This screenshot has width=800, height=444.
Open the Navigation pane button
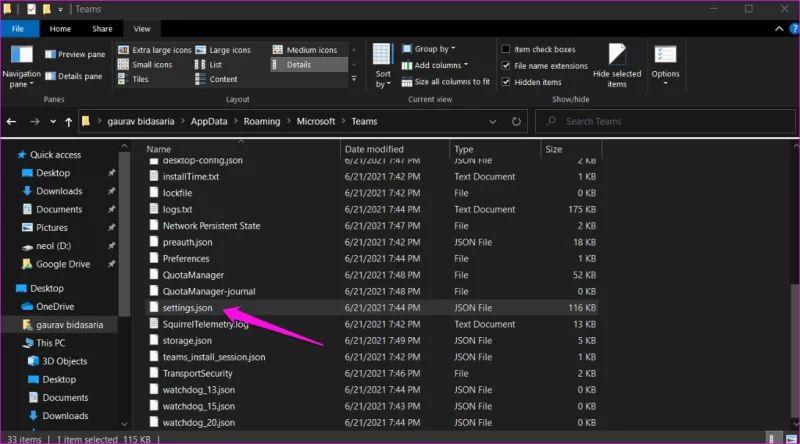point(21,66)
